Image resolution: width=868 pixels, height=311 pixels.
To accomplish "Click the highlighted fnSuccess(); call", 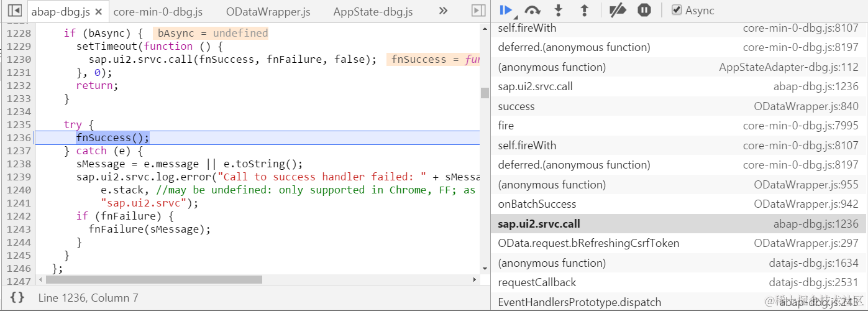I will pos(112,137).
